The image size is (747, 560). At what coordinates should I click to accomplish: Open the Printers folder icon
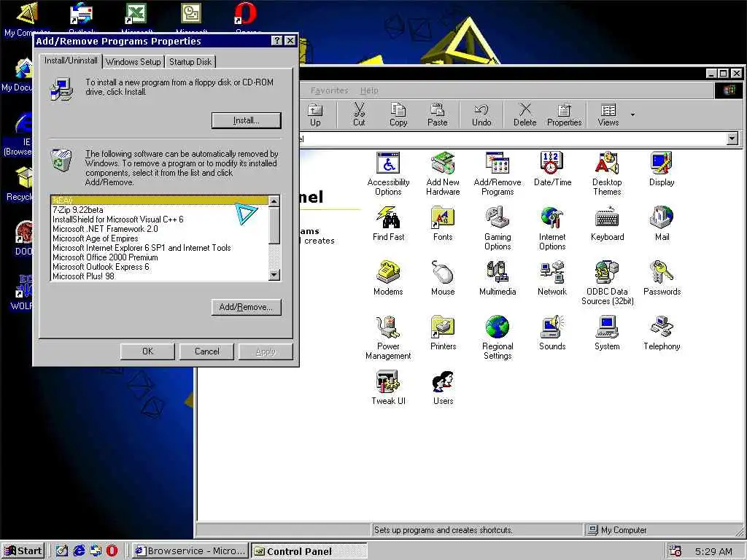[x=443, y=333]
